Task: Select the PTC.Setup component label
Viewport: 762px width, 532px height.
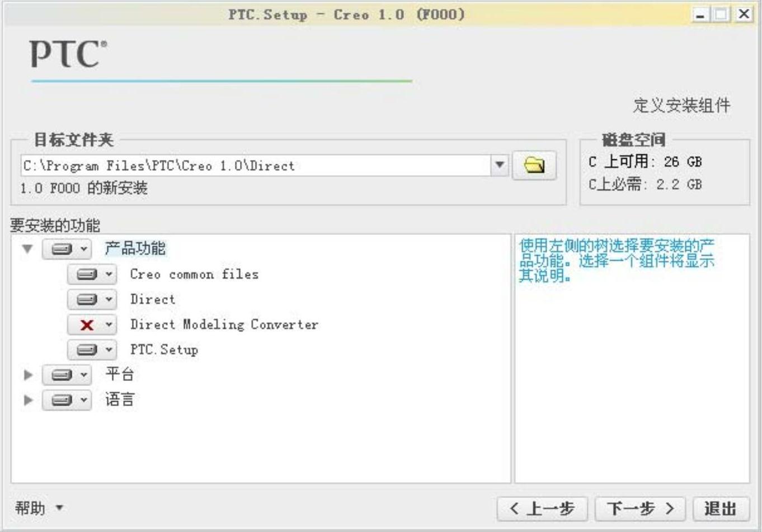Action: pyautogui.click(x=164, y=350)
